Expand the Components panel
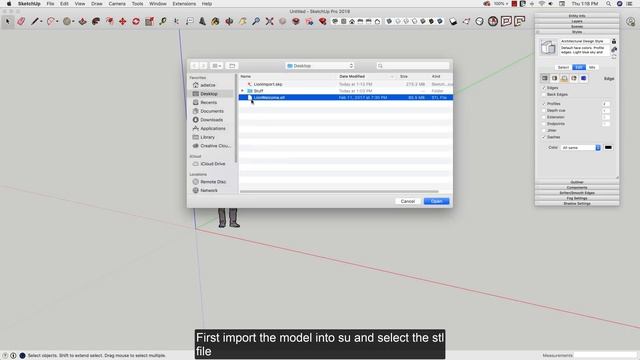 click(577, 187)
